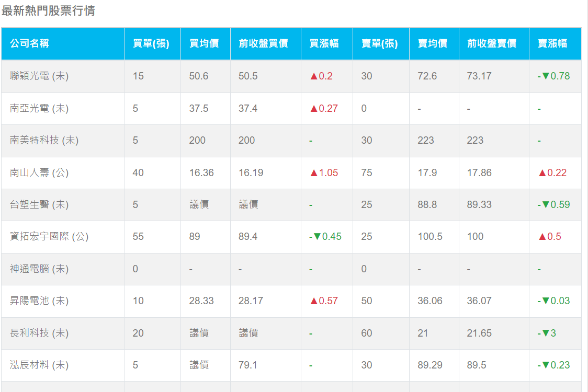Select 長利科技 (未) company name
Image resolution: width=588 pixels, height=392 pixels.
[x=39, y=333]
